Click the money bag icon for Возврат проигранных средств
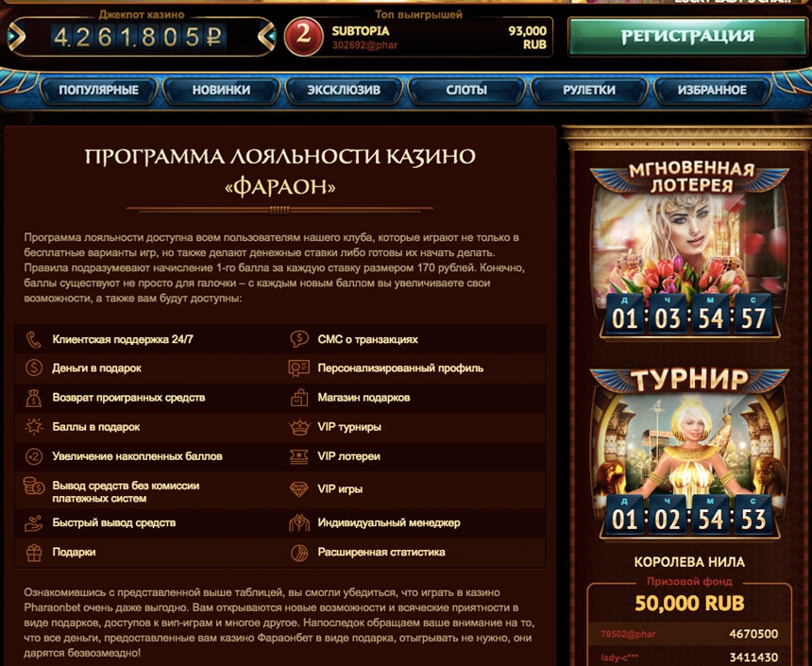Viewport: 812px width, 666px height. [x=34, y=398]
